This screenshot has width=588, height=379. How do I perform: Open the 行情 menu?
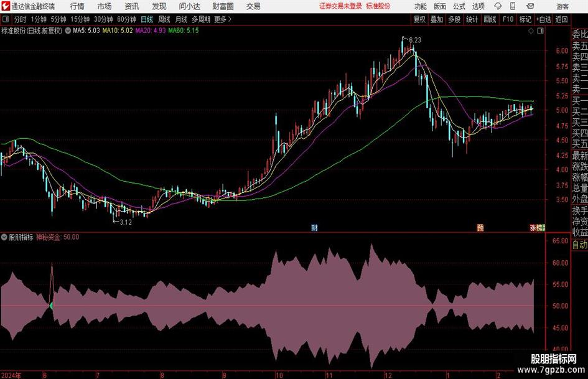(x=77, y=6)
